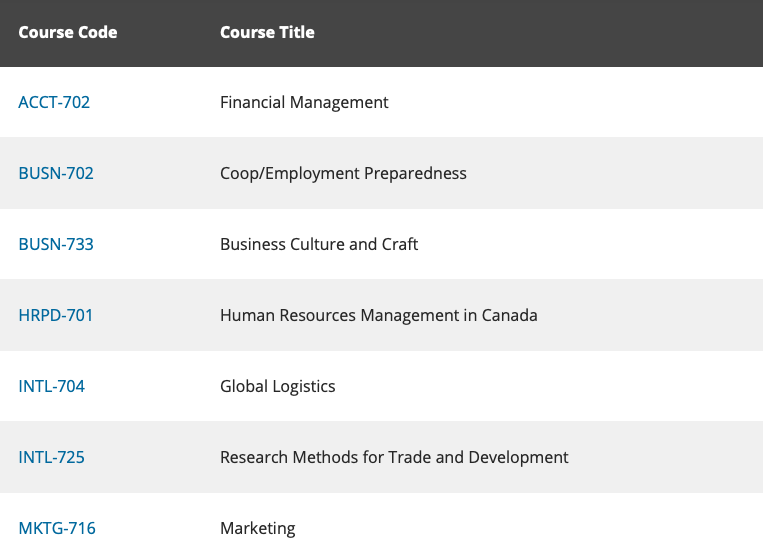Click the INTL-704 course code link
This screenshot has height=558, width=763.
(52, 386)
